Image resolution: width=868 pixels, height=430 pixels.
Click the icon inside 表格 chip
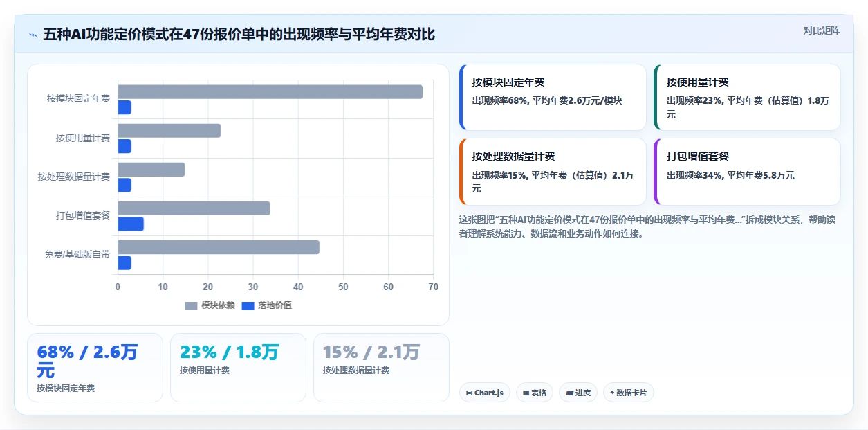[526, 393]
